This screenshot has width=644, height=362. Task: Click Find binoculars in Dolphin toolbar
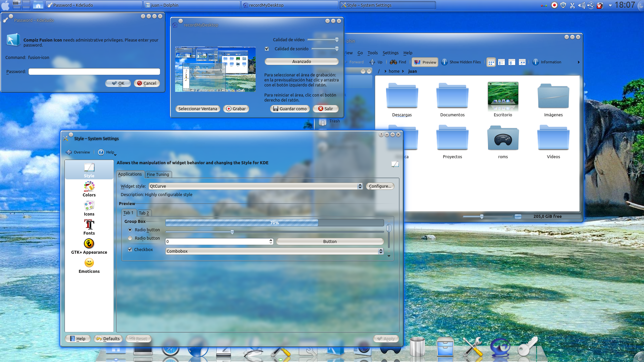(x=398, y=62)
